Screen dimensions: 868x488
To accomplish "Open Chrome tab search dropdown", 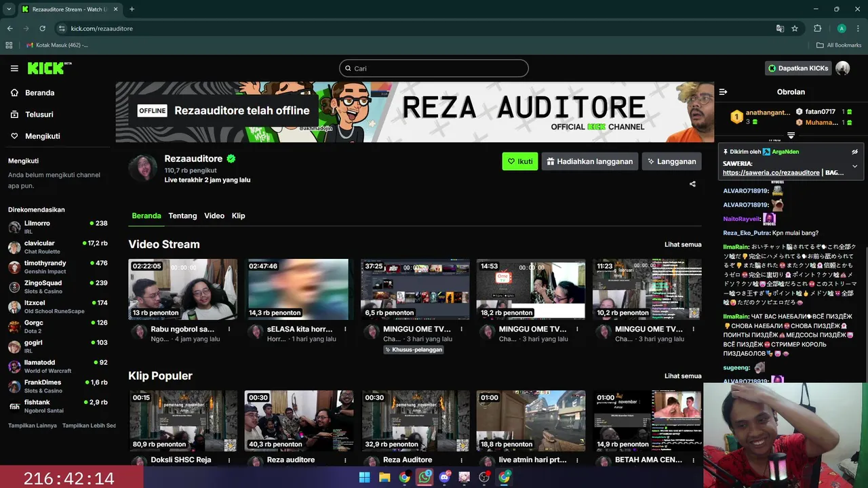I will (9, 9).
